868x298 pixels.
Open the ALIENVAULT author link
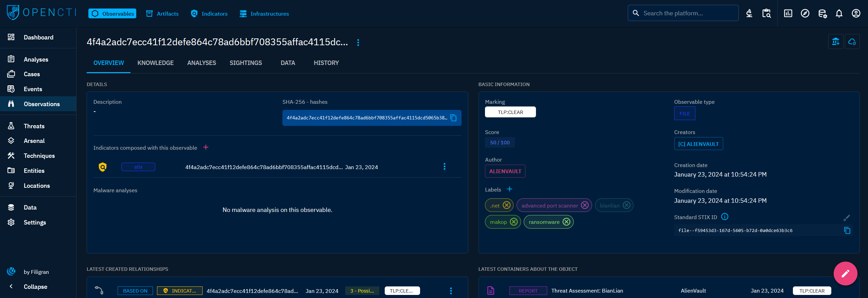tap(505, 171)
